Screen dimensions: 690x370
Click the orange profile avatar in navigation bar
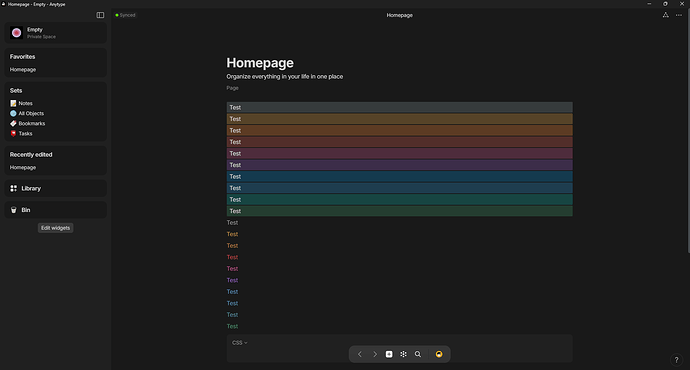click(439, 354)
